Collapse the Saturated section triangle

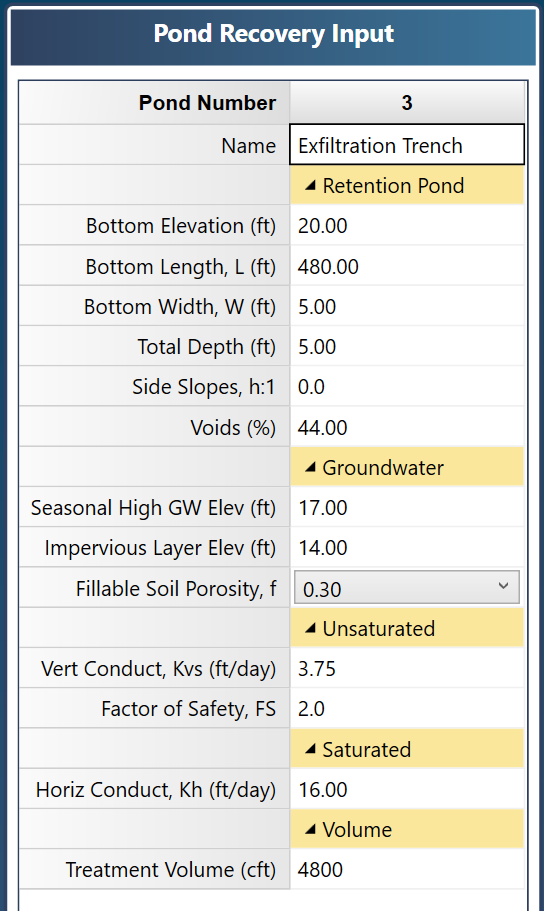[x=310, y=749]
